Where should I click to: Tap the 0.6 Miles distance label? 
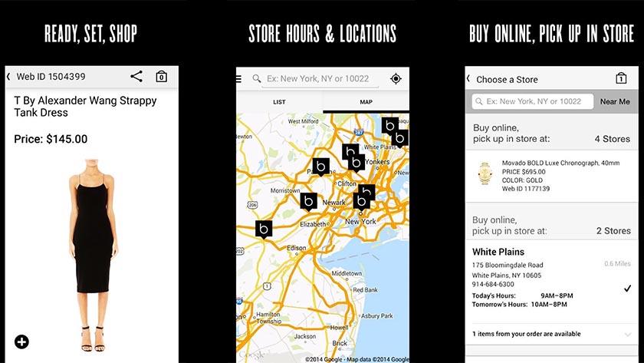[617, 263]
